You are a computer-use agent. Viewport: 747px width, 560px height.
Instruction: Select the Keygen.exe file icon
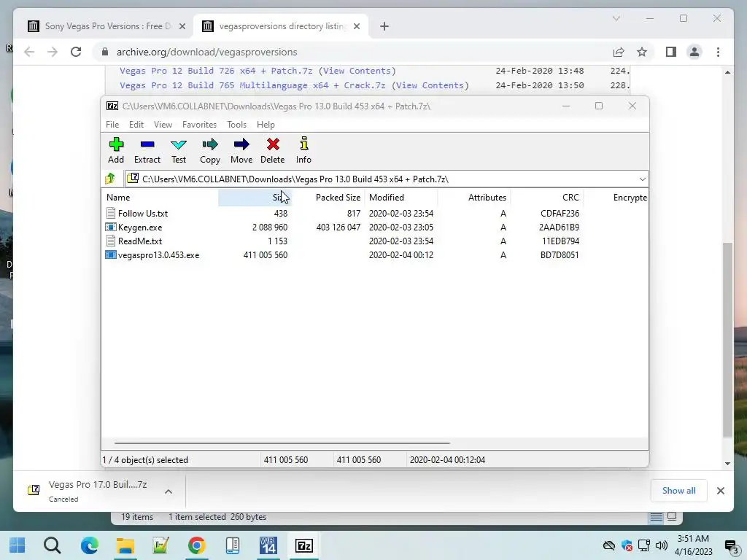[111, 227]
